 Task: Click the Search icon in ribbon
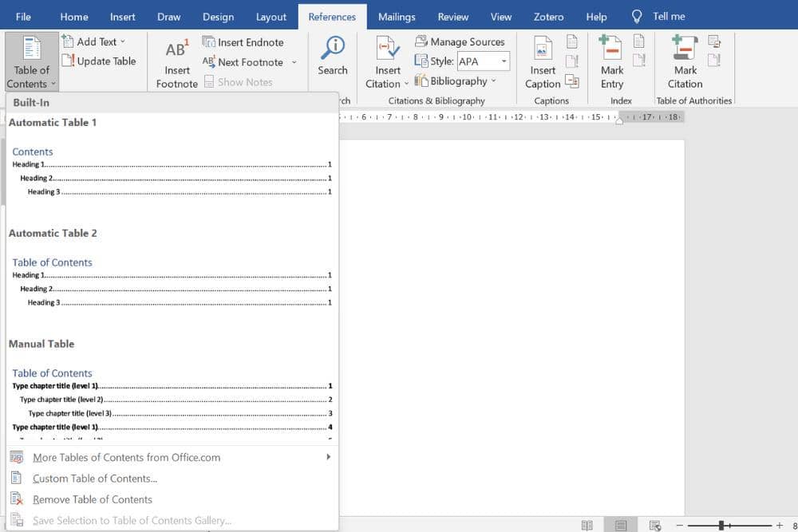[x=332, y=49]
